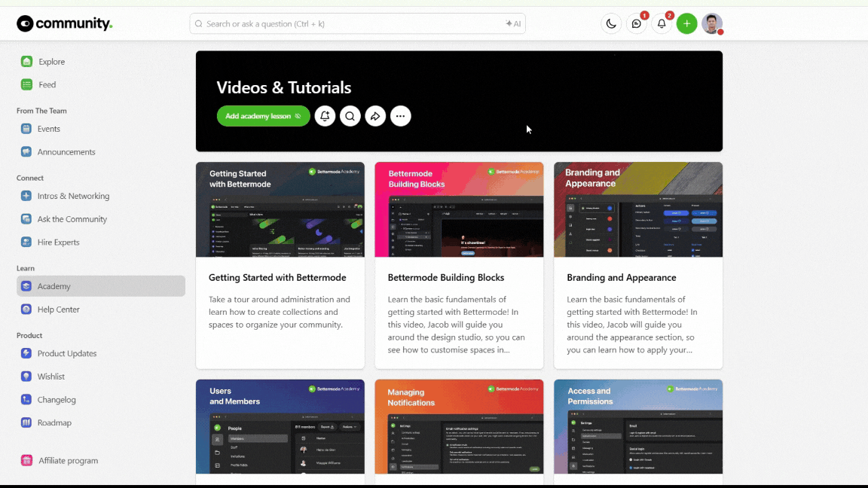Open the user profile avatar menu
The width and height of the screenshot is (868, 488).
712,24
